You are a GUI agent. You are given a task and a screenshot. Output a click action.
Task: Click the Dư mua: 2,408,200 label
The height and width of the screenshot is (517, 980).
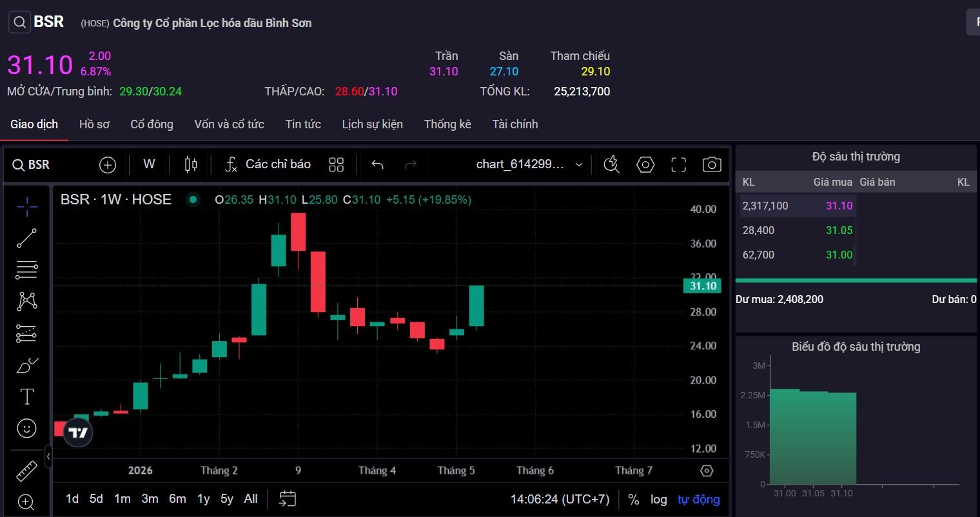[779, 299]
